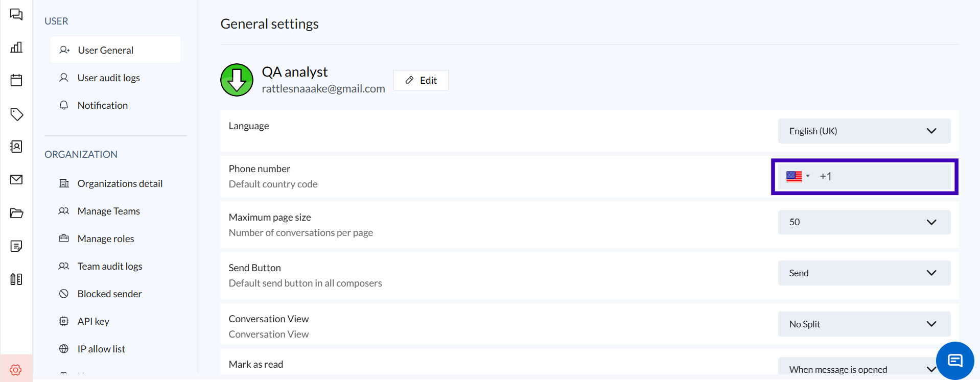Open the live chat support bubble

tap(954, 361)
